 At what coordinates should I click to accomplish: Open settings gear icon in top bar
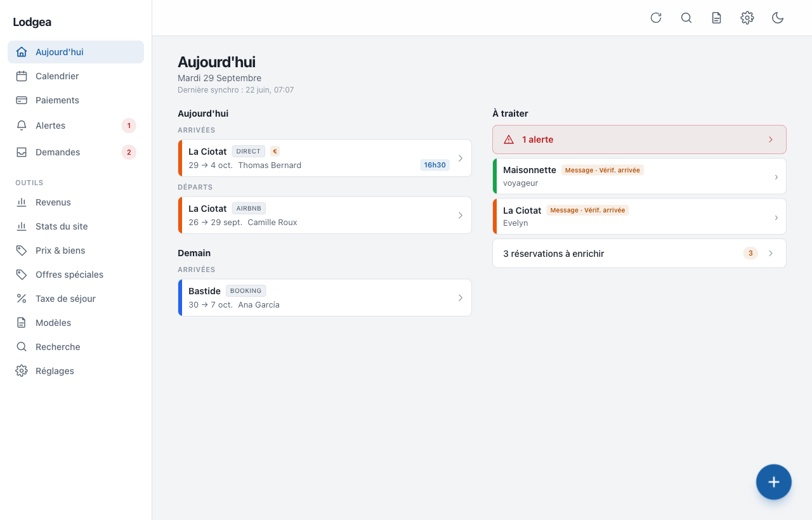click(747, 18)
